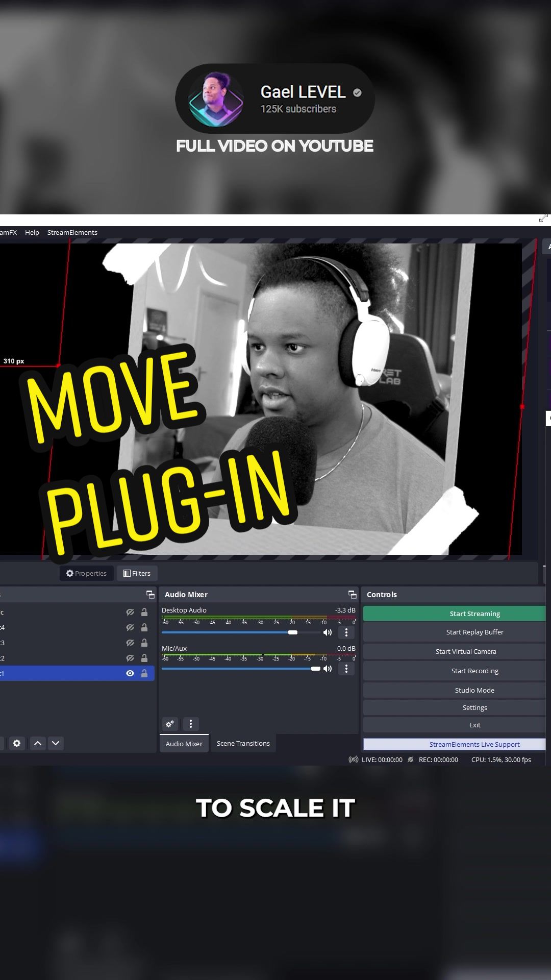Open Mic/Aux three-dot options menu
The width and height of the screenshot is (551, 980).
click(x=346, y=669)
